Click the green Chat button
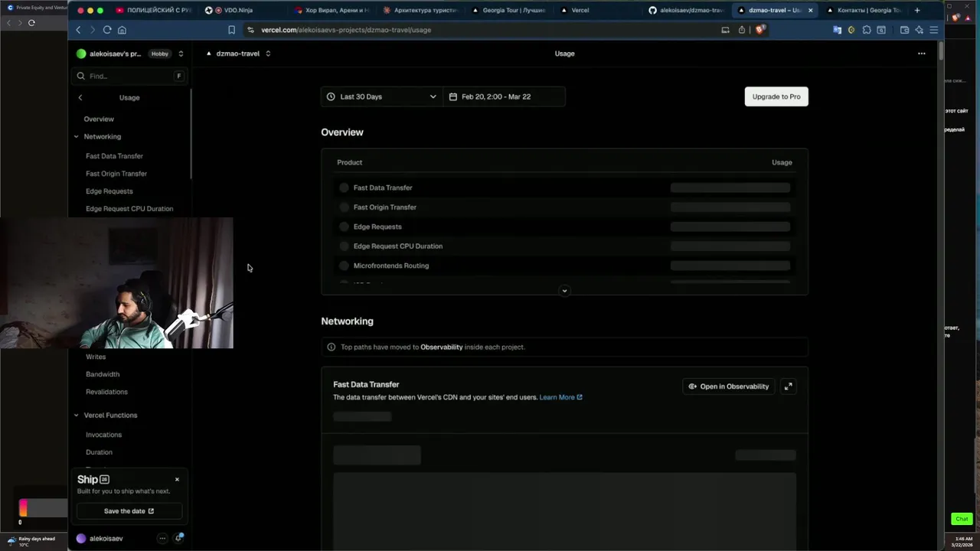980x551 pixels. coord(962,519)
